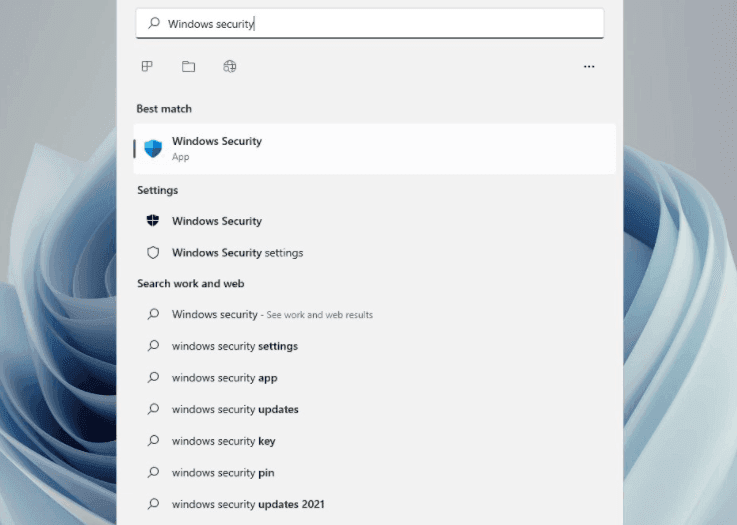Screen dimensions: 737x525
Task: Select 'windows security app' suggestion
Action: [375, 377]
